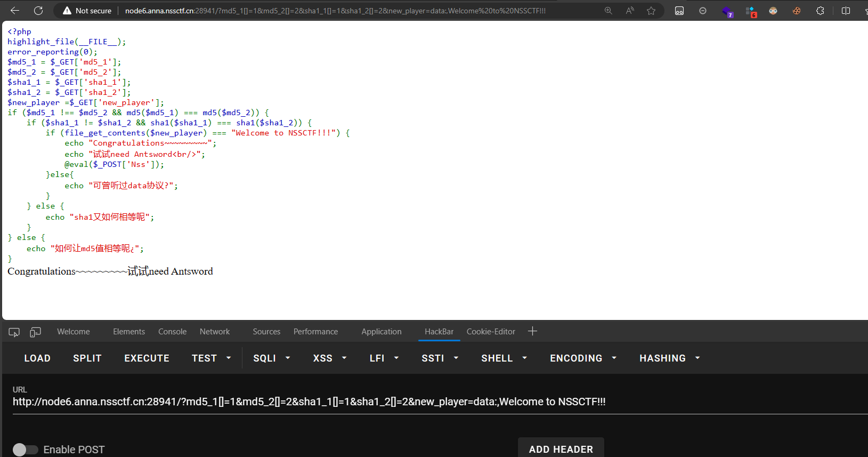
Task: Click the circular minus extension icon
Action: pyautogui.click(x=703, y=11)
